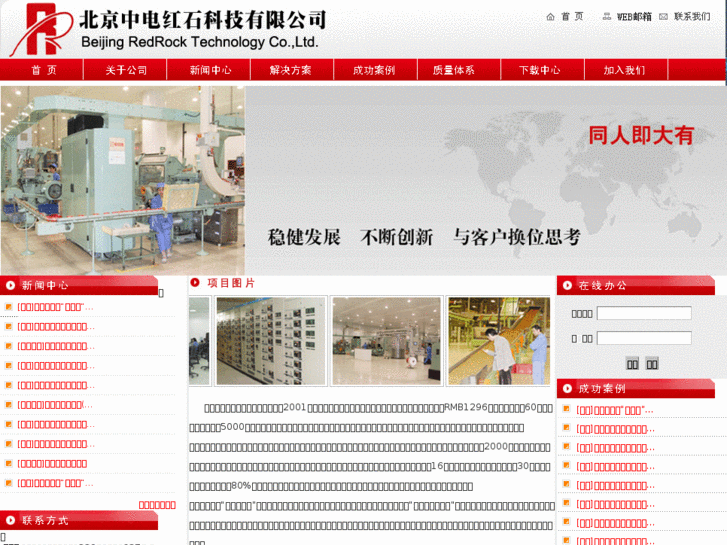The height and width of the screenshot is (545, 727).
Task: Open the 联系我们 link at the top
Action: click(x=692, y=17)
